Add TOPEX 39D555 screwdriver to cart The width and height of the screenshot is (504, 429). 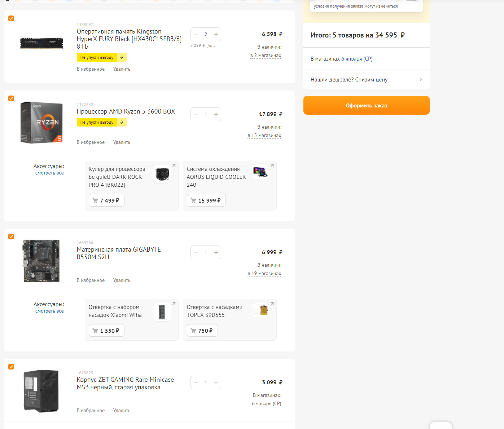pos(202,331)
